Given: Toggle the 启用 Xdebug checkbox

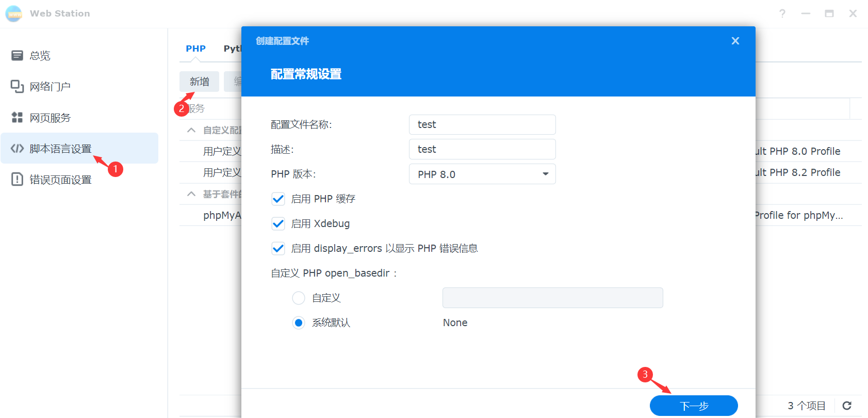Looking at the screenshot, I should coord(278,223).
